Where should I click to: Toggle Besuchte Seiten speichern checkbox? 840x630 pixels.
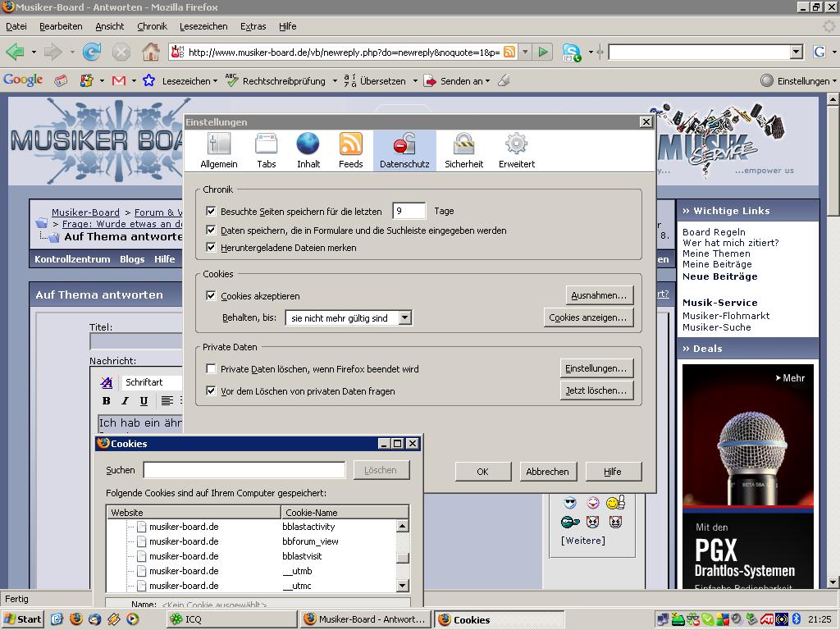coord(211,211)
